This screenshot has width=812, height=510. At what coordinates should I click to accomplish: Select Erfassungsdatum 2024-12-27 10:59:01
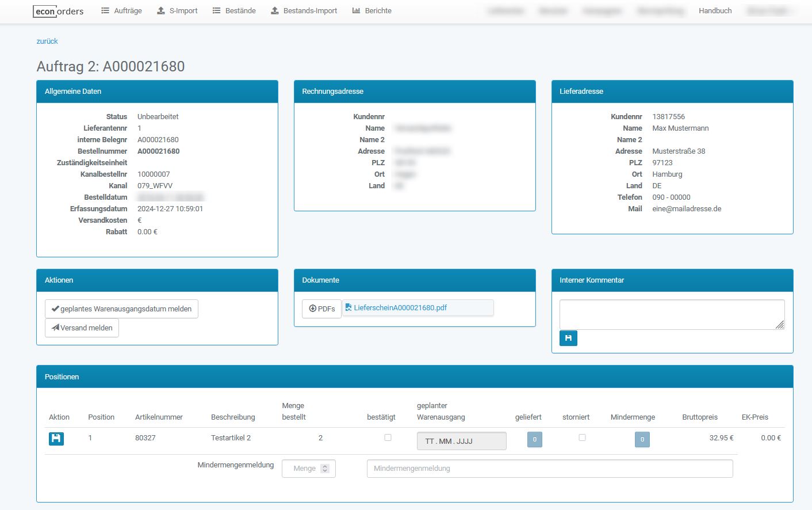(x=170, y=209)
